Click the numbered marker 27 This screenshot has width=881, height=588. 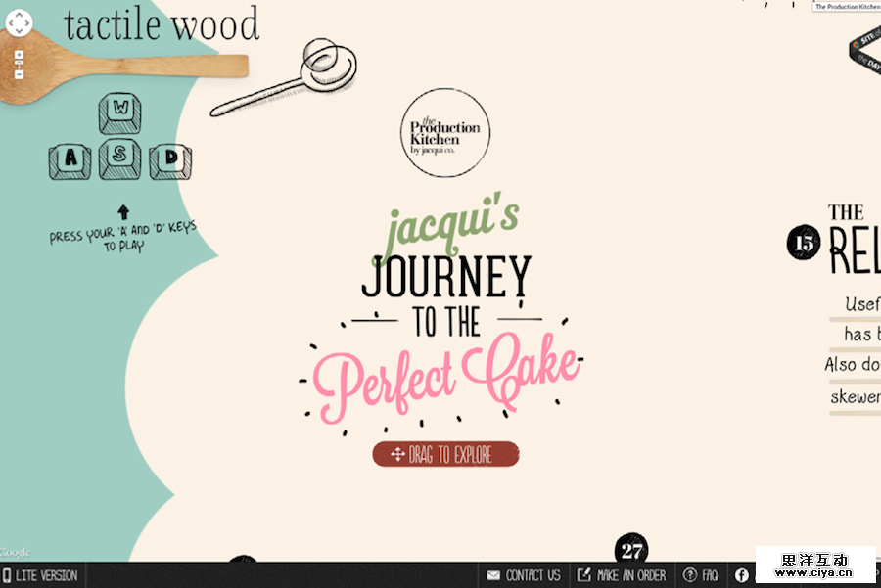pyautogui.click(x=632, y=548)
